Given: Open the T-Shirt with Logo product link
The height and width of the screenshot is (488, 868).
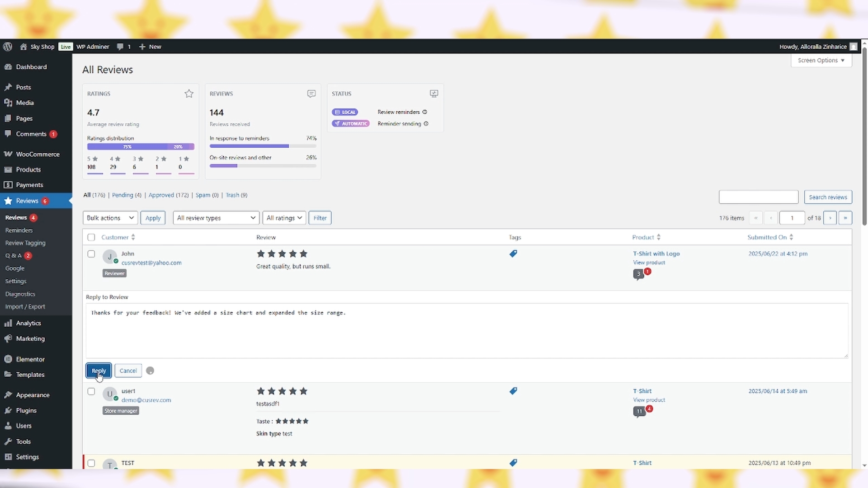Looking at the screenshot, I should pyautogui.click(x=656, y=254).
